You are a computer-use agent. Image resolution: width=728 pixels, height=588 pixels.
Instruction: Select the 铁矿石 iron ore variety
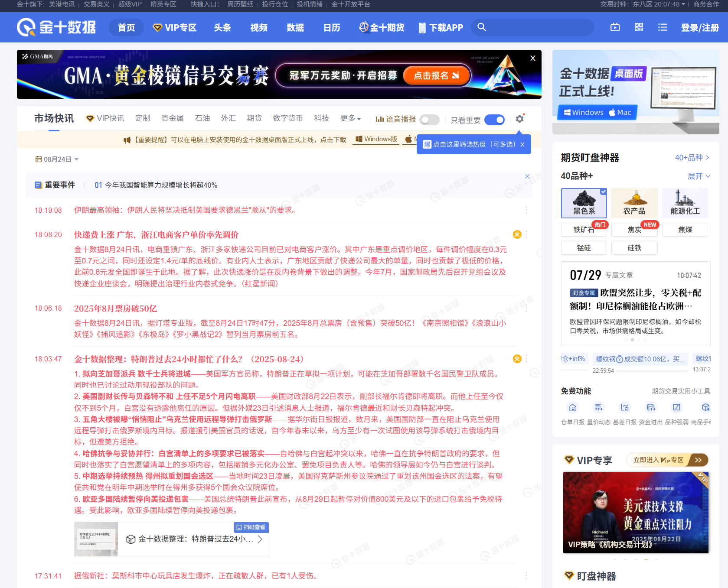pyautogui.click(x=584, y=230)
